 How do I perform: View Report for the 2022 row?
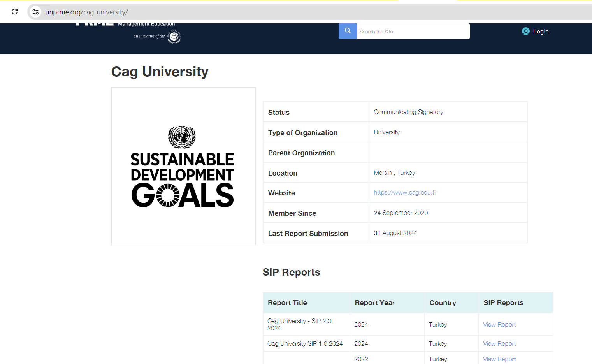pyautogui.click(x=499, y=359)
